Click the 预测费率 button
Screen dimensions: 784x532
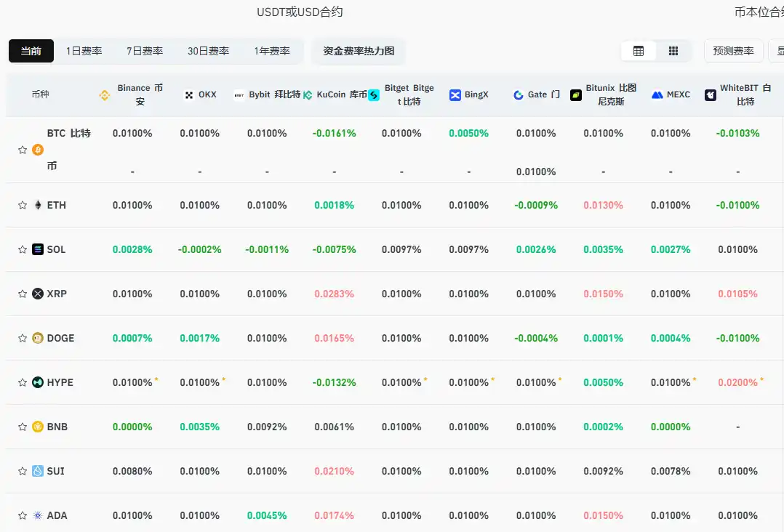coord(734,51)
